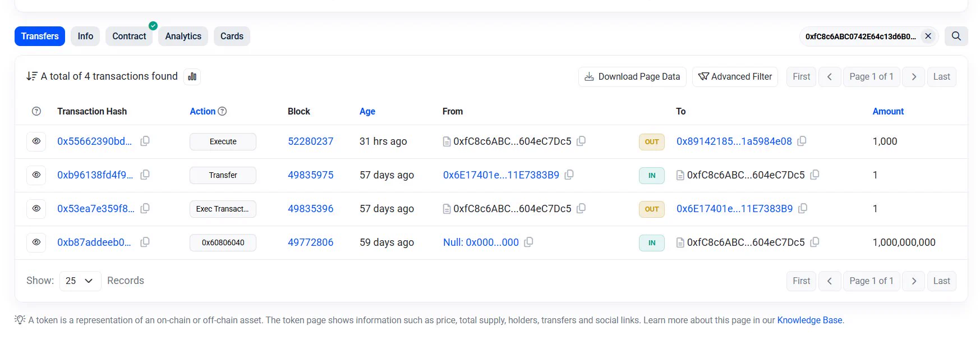Copy transaction hash 0x53ea7e359f8
Viewport: 980px width, 362px height.
pos(145,208)
